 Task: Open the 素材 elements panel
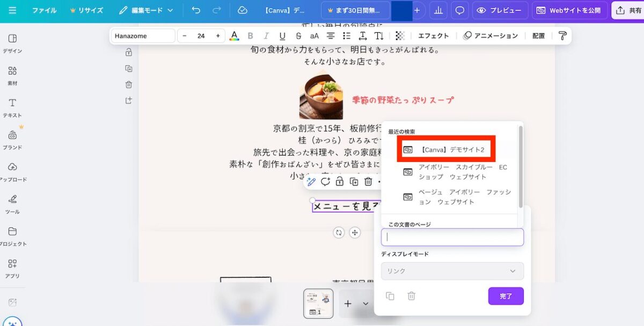(12, 75)
